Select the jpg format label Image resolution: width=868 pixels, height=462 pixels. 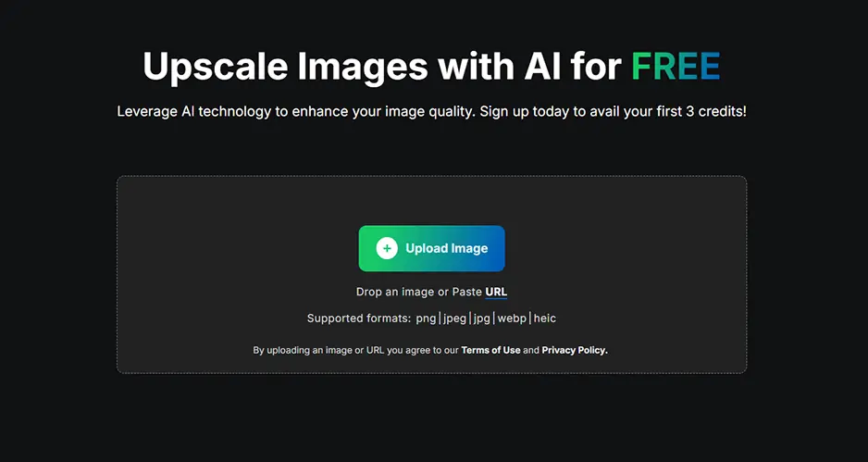(481, 318)
